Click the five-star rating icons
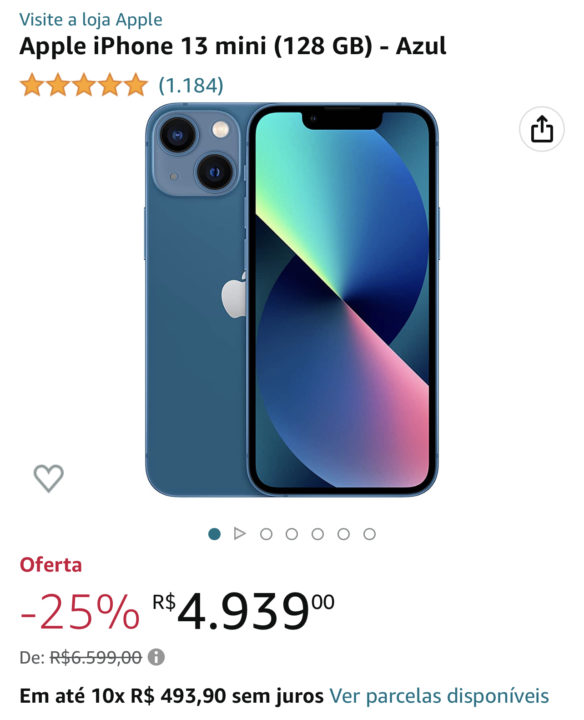The width and height of the screenshot is (584, 720). click(x=84, y=85)
